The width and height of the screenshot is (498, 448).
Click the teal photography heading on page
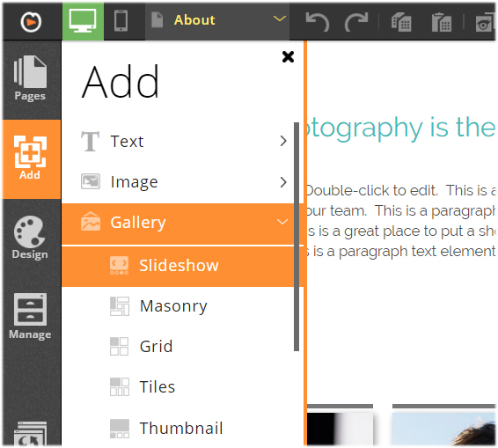point(401,129)
